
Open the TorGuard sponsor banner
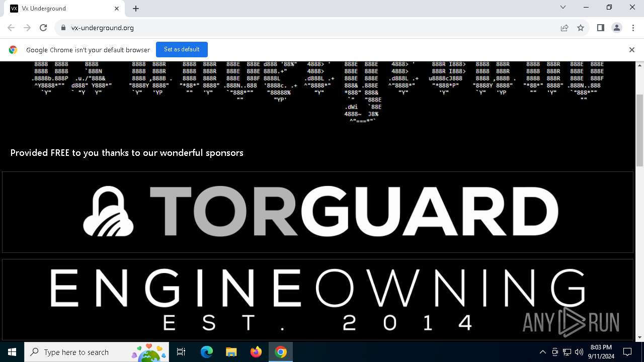[318, 212]
